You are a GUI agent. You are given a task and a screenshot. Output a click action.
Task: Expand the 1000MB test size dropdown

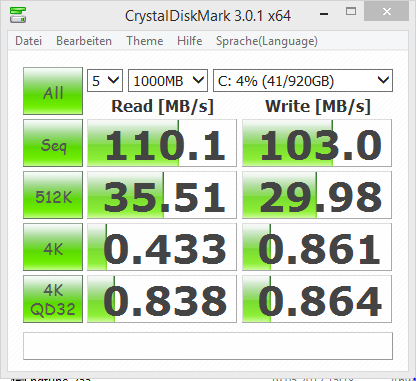point(168,80)
